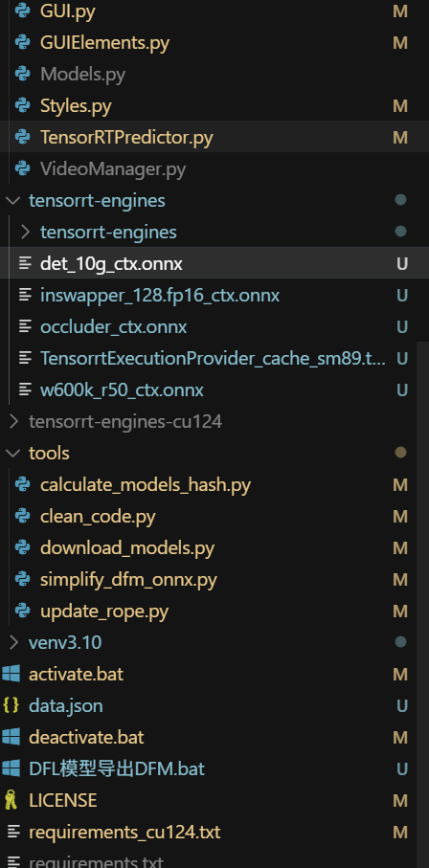
Task: Click the Windows icon beside activate.bat
Action: pyautogui.click(x=11, y=675)
